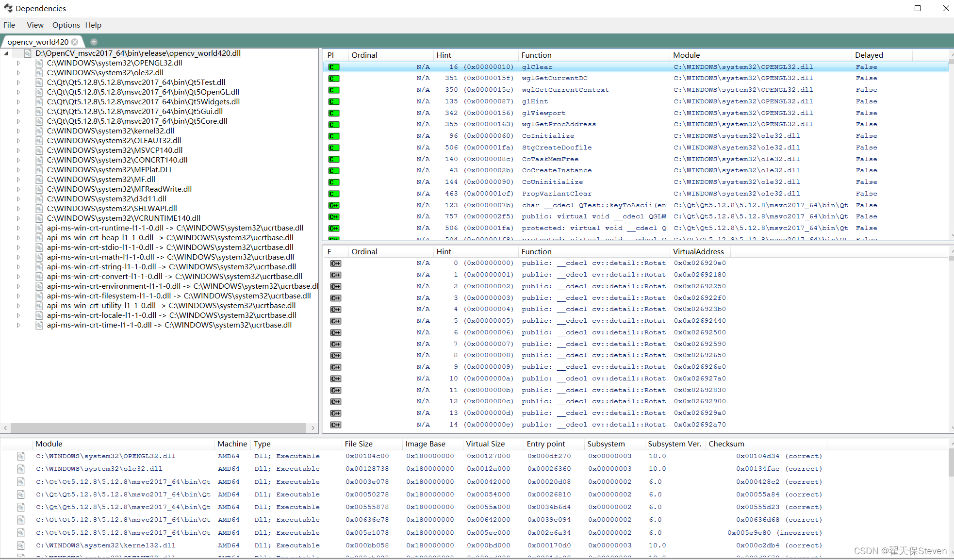This screenshot has height=560, width=954.
Task: Click the C++ icon on the first export row
Action: tap(335, 263)
